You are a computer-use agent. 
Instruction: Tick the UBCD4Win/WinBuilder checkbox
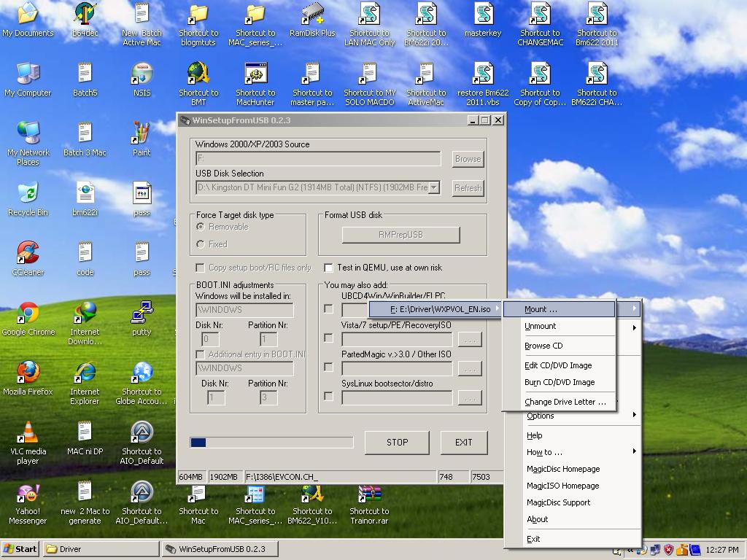[328, 308]
